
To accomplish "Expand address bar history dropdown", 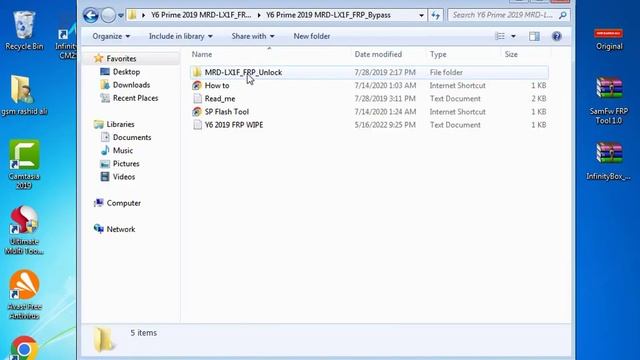I will coord(421,16).
